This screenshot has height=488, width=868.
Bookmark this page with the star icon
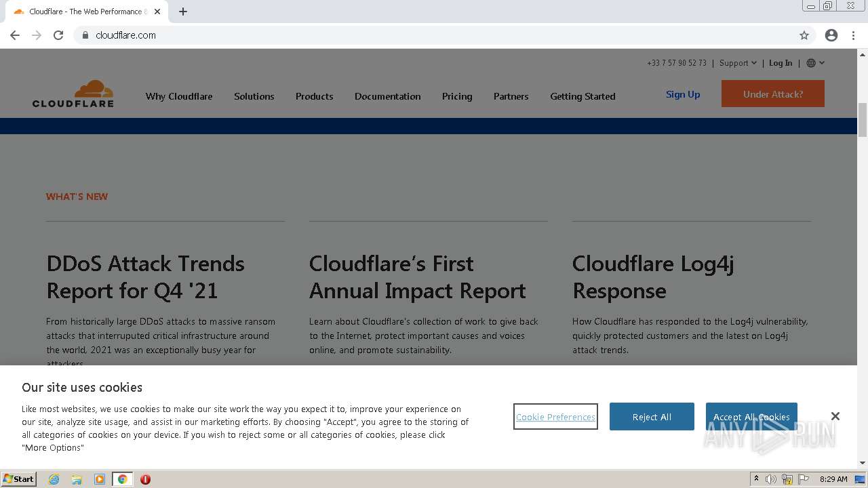point(804,35)
